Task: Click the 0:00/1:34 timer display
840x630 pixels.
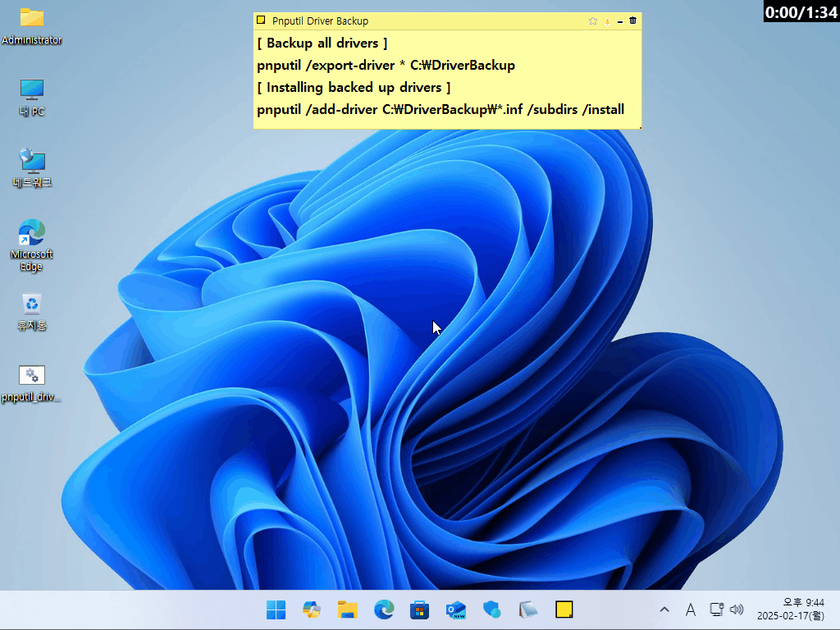Action: click(x=801, y=11)
